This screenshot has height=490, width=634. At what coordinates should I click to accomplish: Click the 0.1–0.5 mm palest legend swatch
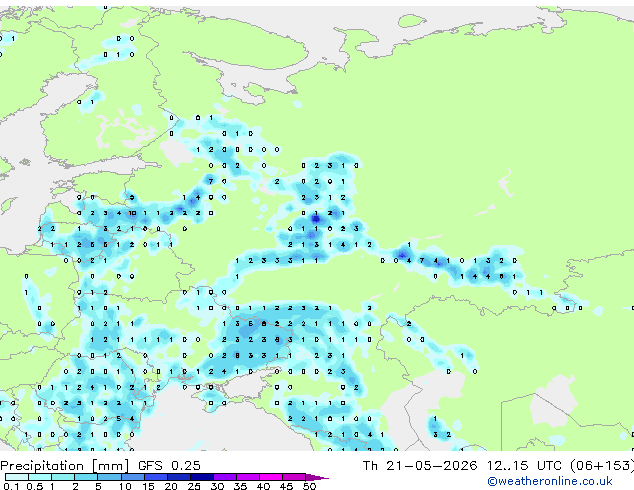(x=17, y=477)
